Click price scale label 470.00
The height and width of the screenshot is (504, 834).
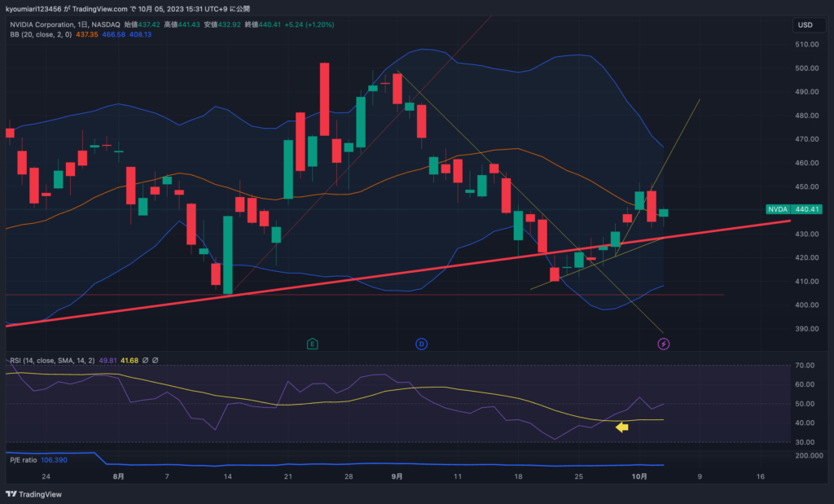click(x=807, y=139)
